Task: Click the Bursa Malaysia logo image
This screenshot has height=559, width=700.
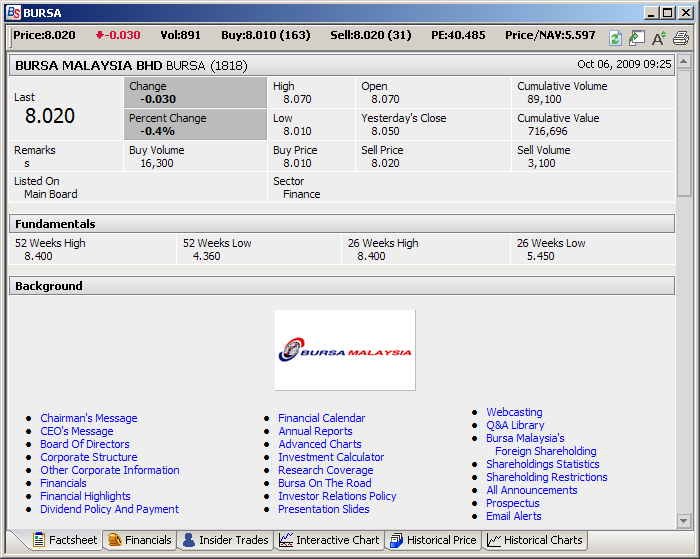Action: 345,350
